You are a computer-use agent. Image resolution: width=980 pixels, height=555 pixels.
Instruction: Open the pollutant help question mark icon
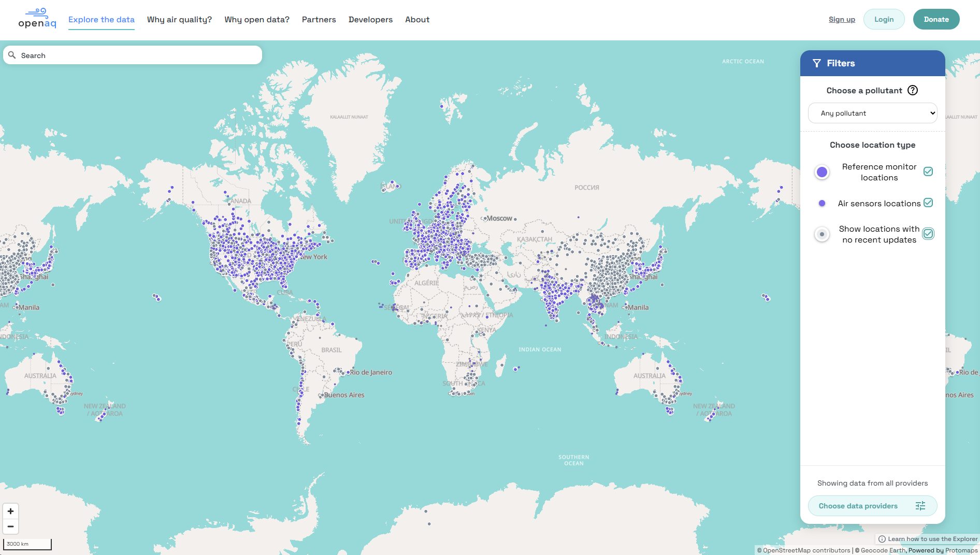pos(913,90)
